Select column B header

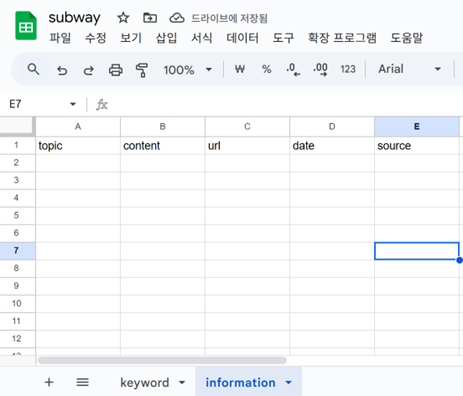tap(163, 127)
